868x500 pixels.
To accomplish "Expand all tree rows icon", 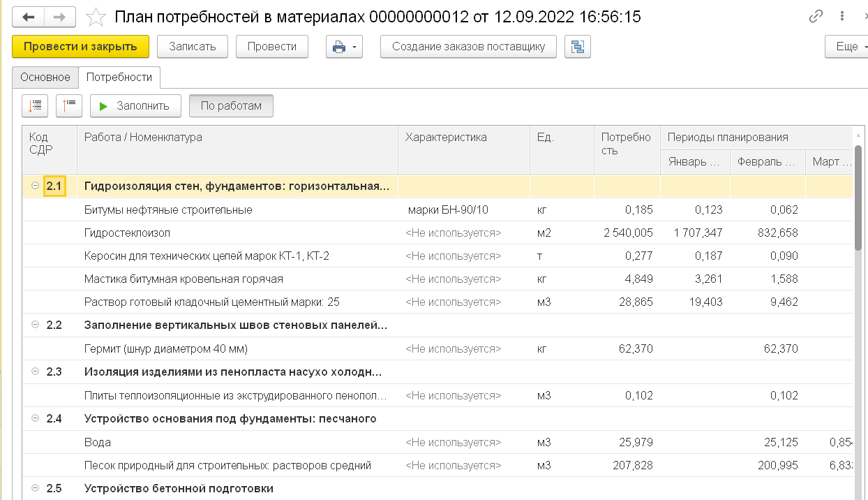I will point(35,106).
